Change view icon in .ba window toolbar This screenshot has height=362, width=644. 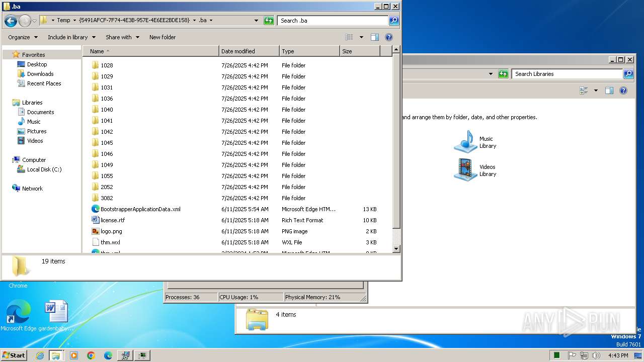point(349,37)
